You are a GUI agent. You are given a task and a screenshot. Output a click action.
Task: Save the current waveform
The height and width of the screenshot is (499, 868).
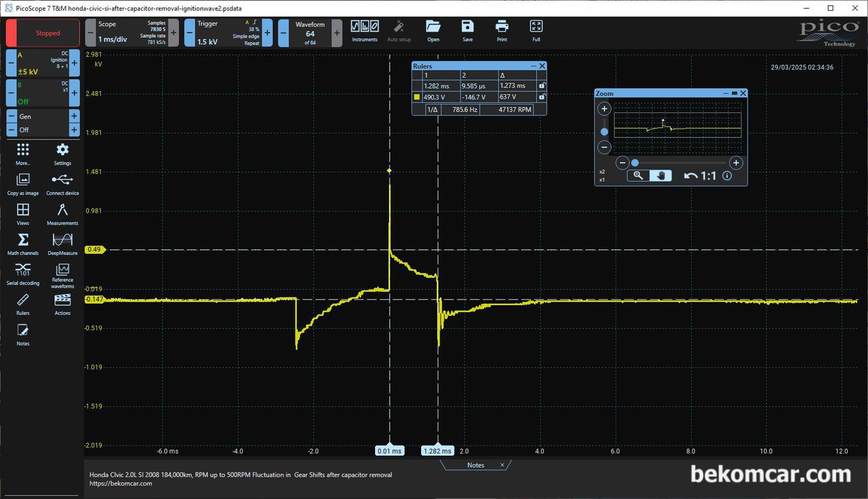point(467,31)
